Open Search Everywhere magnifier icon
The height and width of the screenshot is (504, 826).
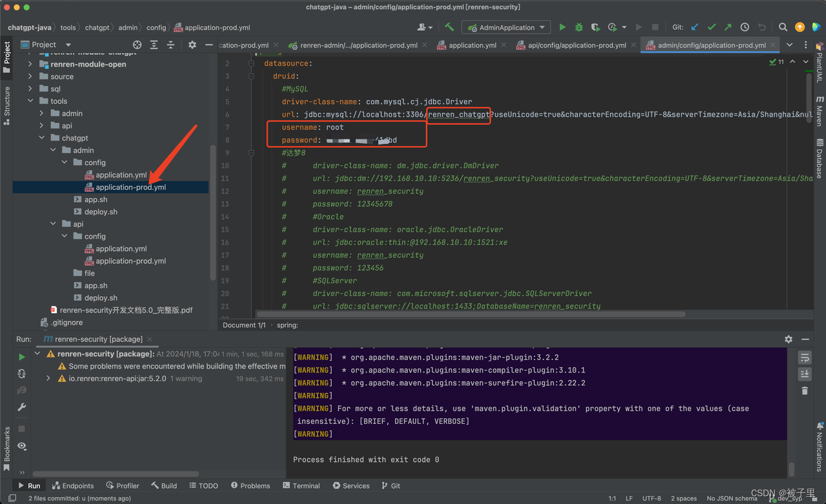click(783, 27)
